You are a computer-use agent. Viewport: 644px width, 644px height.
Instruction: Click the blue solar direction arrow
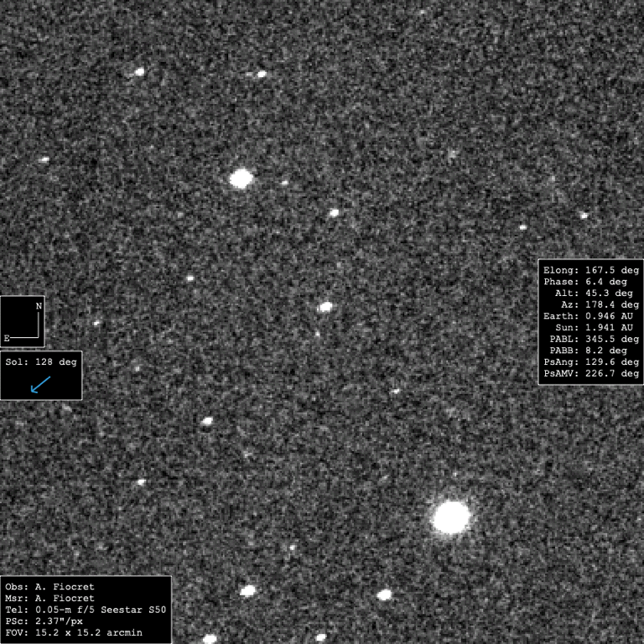coord(40,384)
